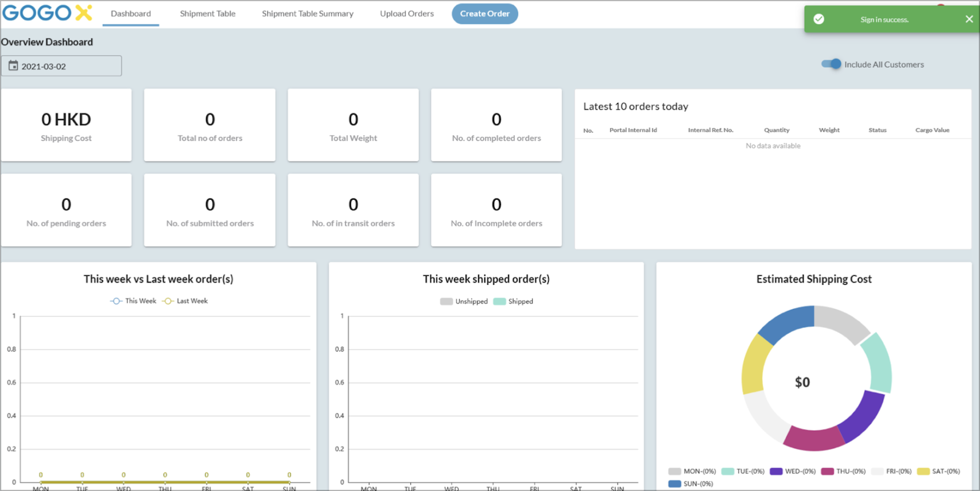Click the No. column header
This screenshot has width=980, height=491.
click(588, 131)
